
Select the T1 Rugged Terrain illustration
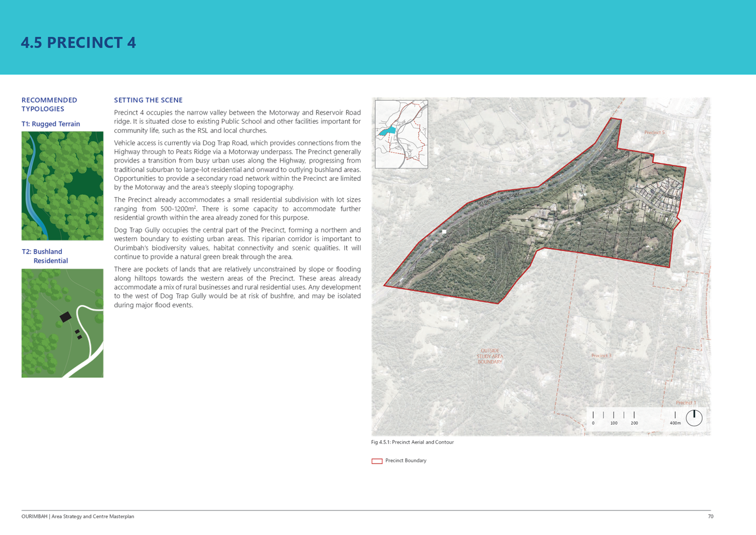point(62,186)
